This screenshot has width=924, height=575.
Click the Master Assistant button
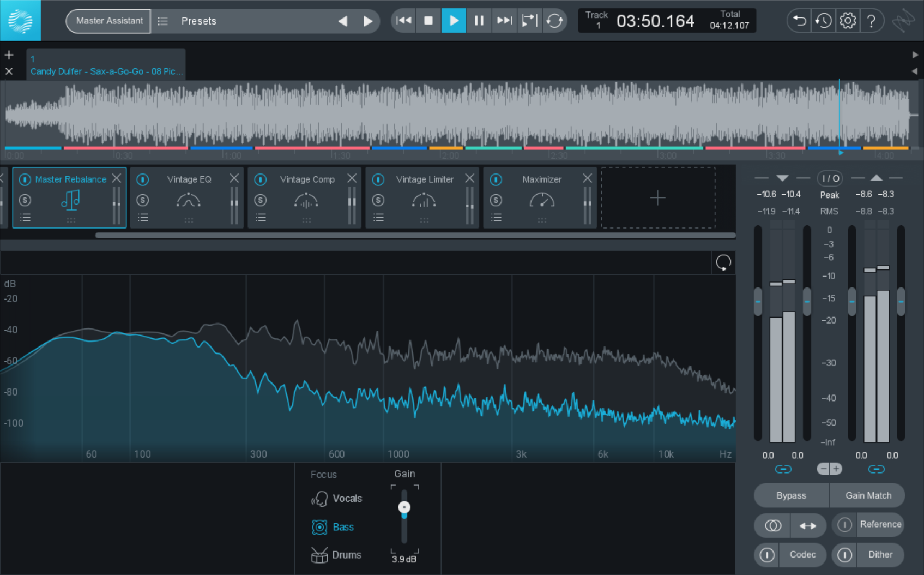click(x=109, y=21)
